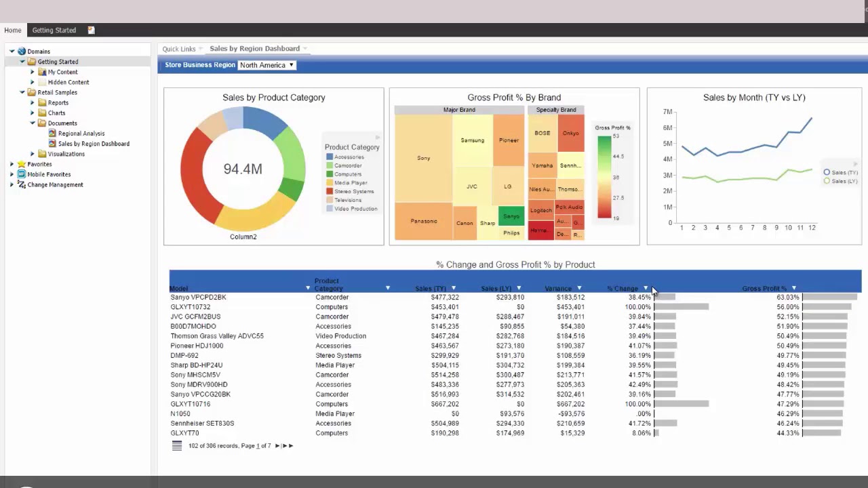Click the Gross Profit % color gradient scale
This screenshot has width=868, height=488.
click(x=604, y=177)
